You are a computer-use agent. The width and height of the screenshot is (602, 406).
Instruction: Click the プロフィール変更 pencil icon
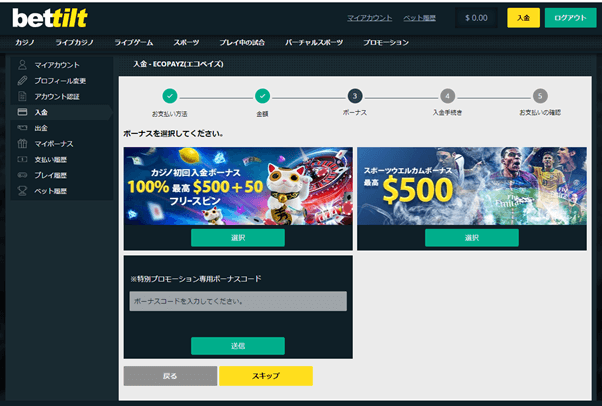click(x=22, y=80)
